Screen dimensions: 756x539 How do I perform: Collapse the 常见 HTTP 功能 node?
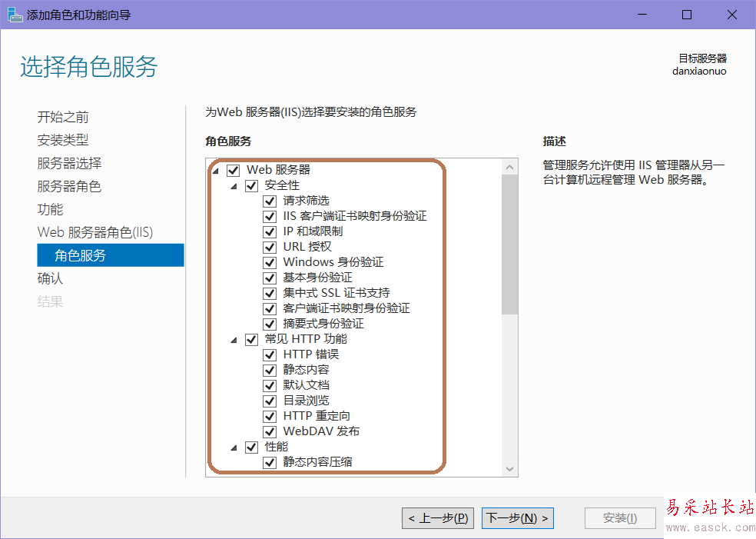point(234,340)
